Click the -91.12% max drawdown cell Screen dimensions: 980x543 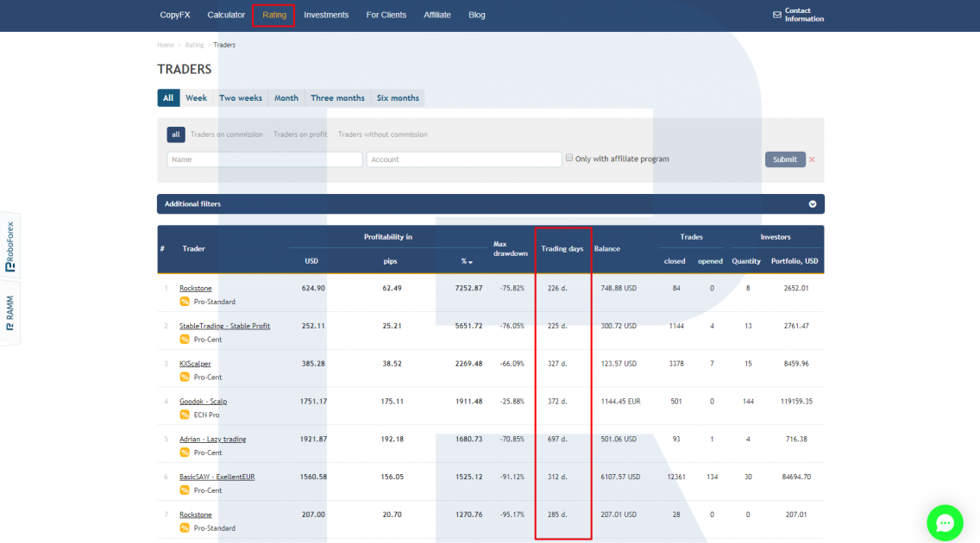click(x=512, y=477)
